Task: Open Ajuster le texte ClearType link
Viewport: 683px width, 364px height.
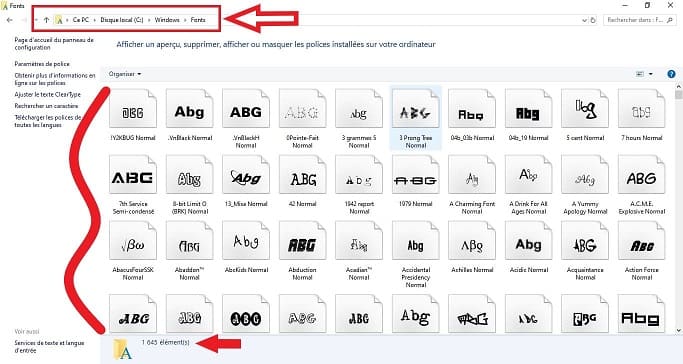Action: pos(47,94)
